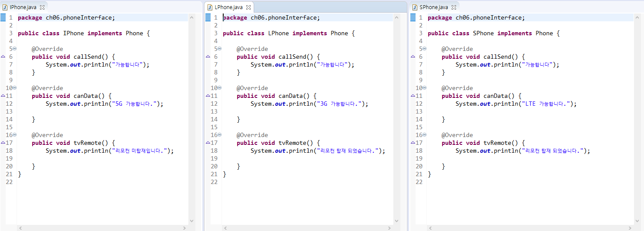Click the package declaration line in SPhone.java
Image resolution: width=644 pixels, height=231 pixels.
476,17
